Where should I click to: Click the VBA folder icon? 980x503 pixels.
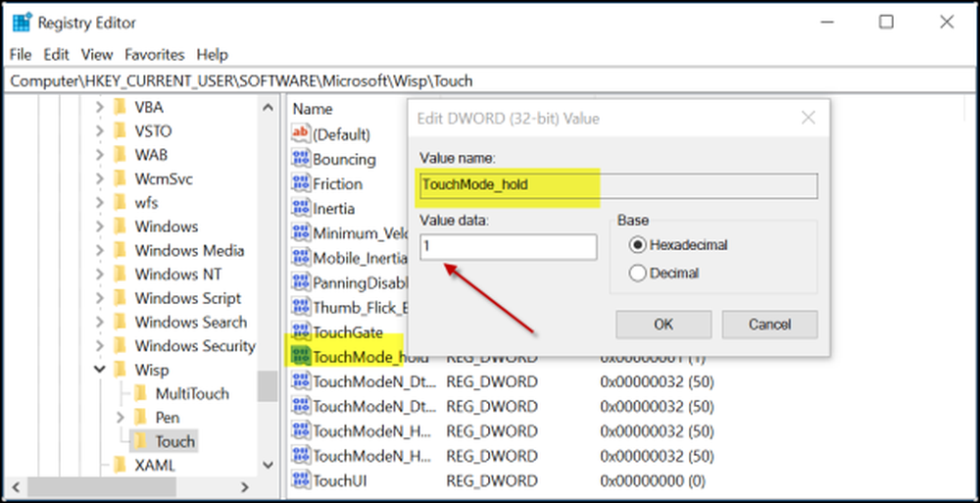[x=120, y=107]
